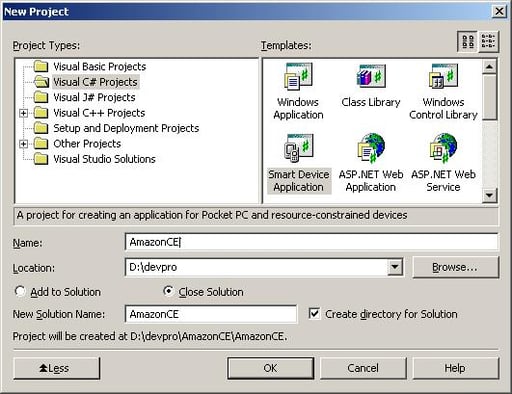Click the OK button
This screenshot has width=512, height=394.
270,368
